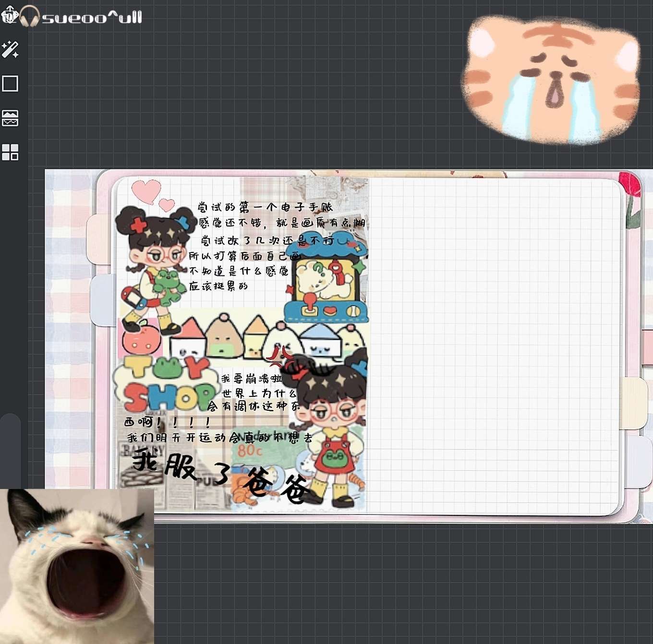Select the magic wand tool
The image size is (653, 644).
tap(10, 49)
